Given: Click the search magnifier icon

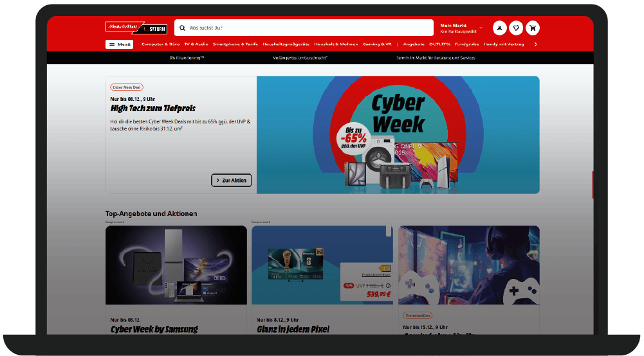Looking at the screenshot, I should click(182, 28).
